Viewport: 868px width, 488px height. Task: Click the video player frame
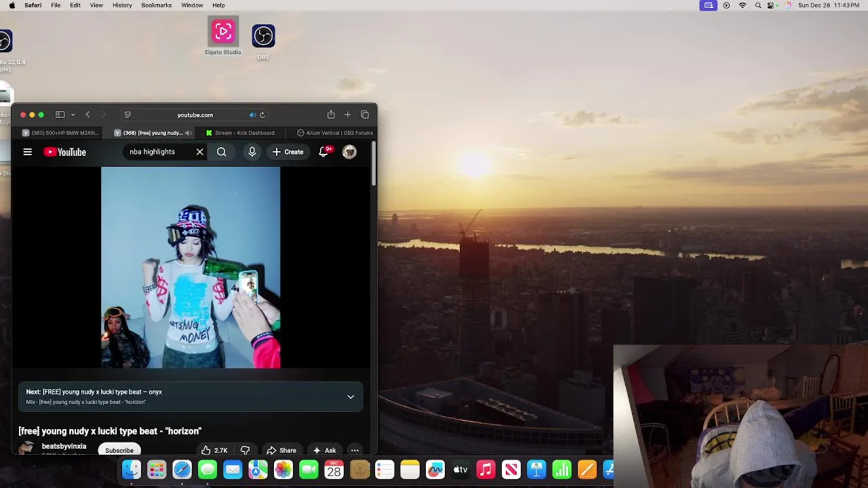(191, 268)
